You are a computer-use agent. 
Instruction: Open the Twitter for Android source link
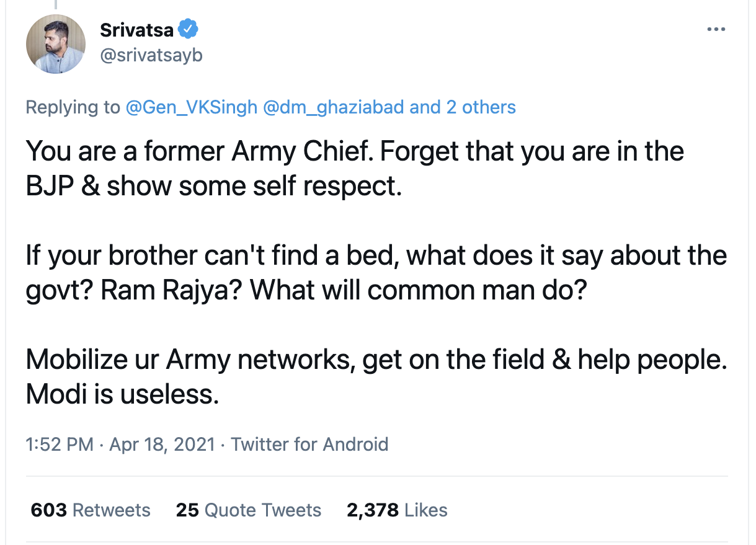coord(309,444)
